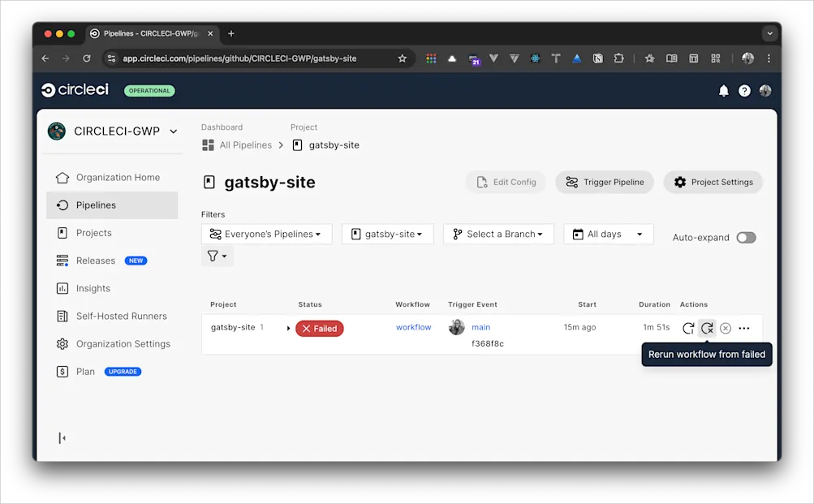Open the help question-mark icon
Screen dimensions: 814x504
pyautogui.click(x=744, y=90)
